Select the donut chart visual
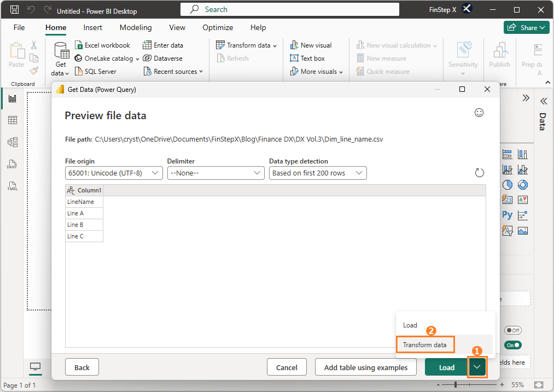554x392 pixels. pyautogui.click(x=523, y=185)
